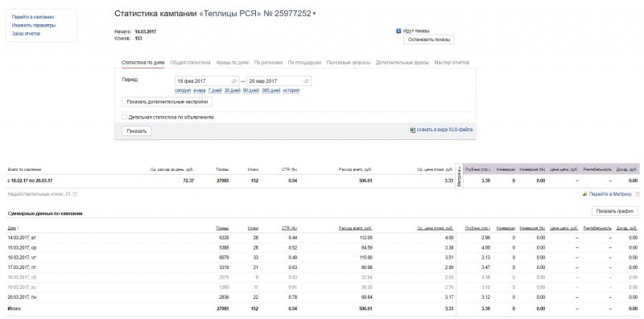Click the blue info icon near Идут показы
Screen dimensions: 644x319
398,31
